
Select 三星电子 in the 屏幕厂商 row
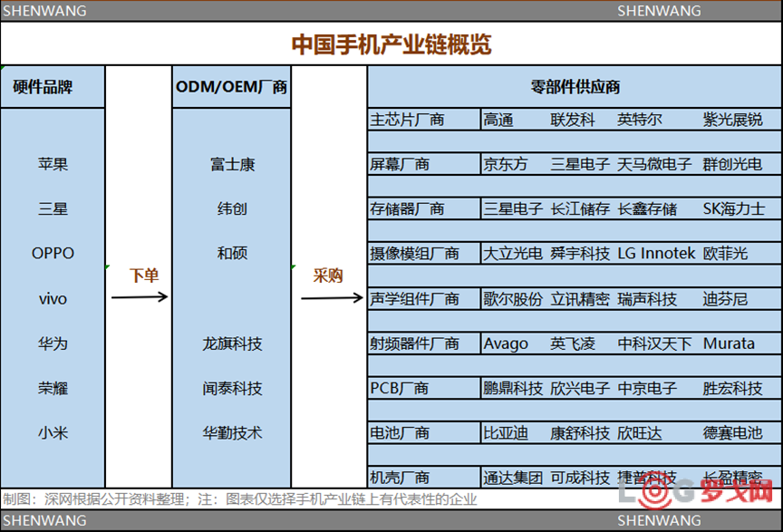pyautogui.click(x=580, y=164)
